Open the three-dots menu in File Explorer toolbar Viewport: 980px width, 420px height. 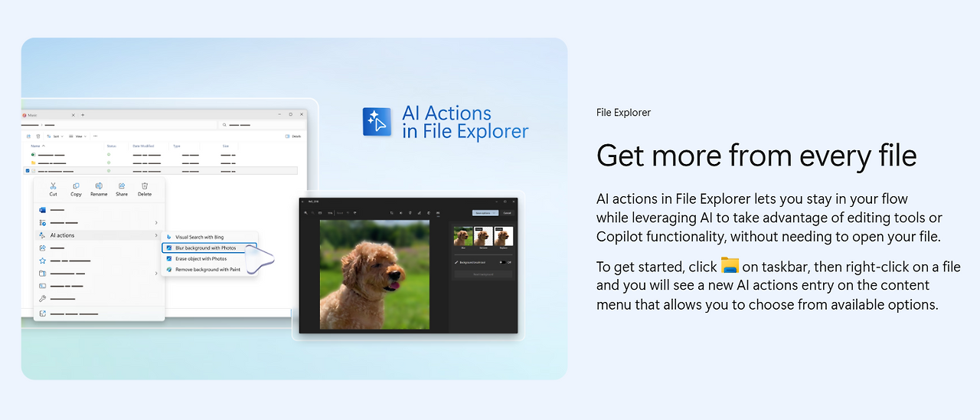click(x=95, y=136)
